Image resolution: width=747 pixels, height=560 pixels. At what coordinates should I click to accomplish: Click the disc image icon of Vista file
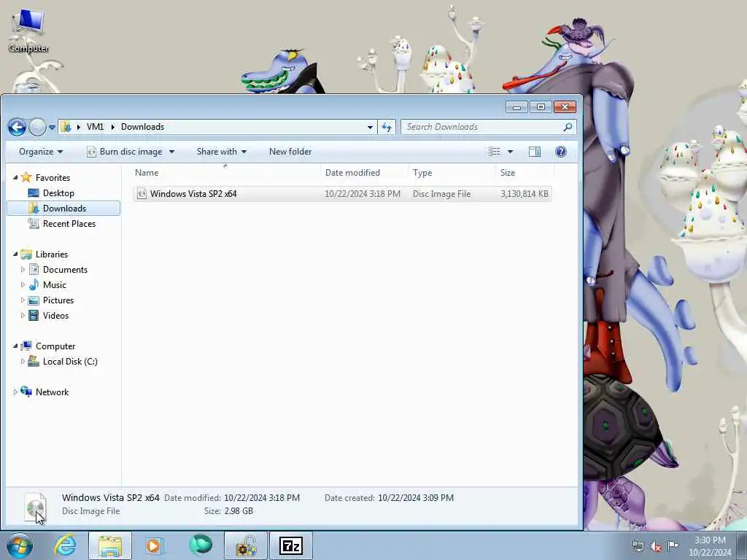pos(142,193)
